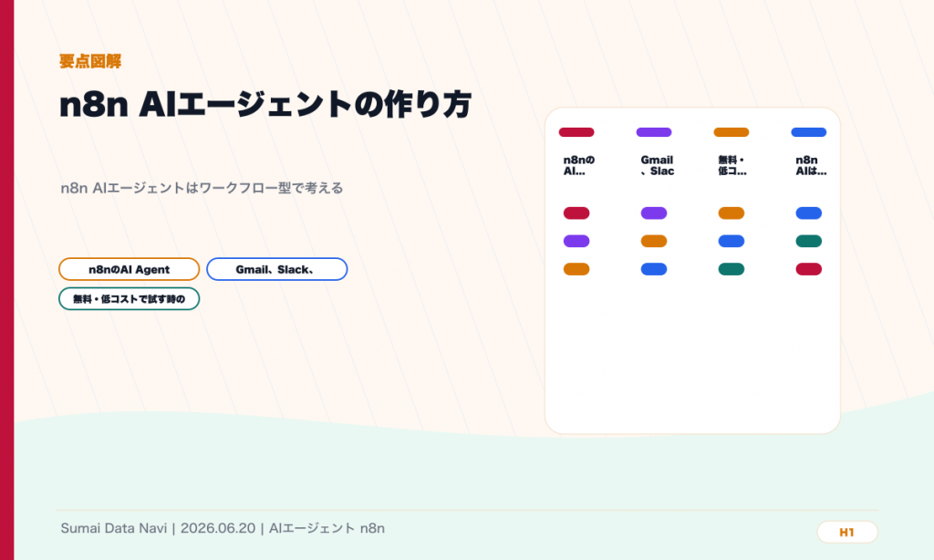Select the '要点図解' label

(x=90, y=61)
